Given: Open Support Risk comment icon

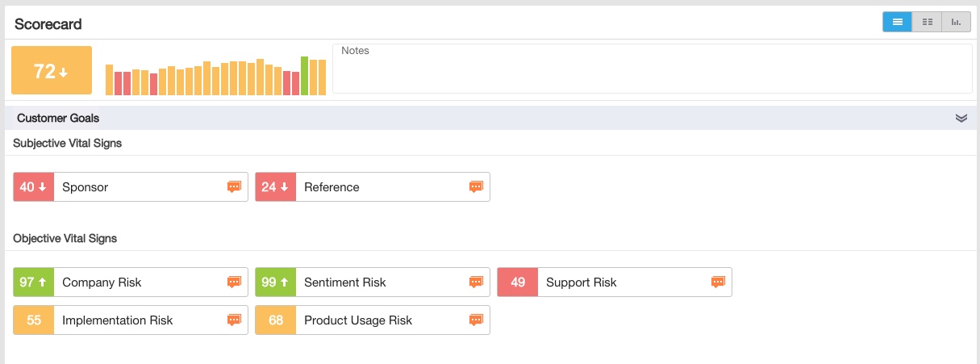Looking at the screenshot, I should 718,282.
